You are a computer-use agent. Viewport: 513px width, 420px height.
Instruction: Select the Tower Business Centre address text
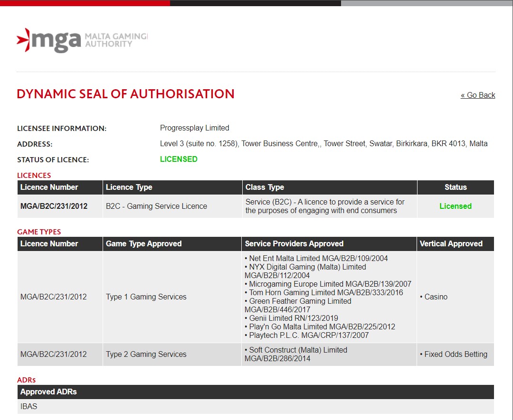pos(323,143)
